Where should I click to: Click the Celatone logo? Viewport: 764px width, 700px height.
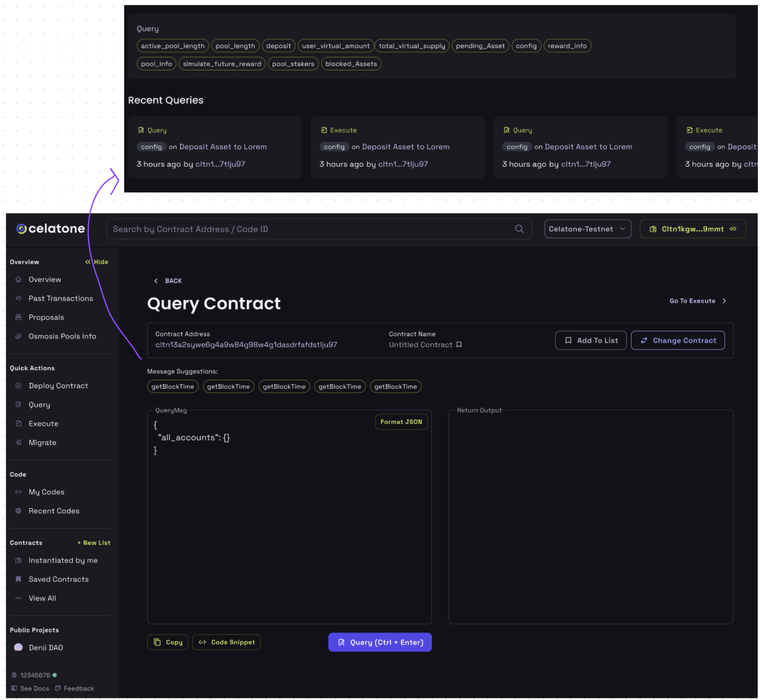[50, 229]
